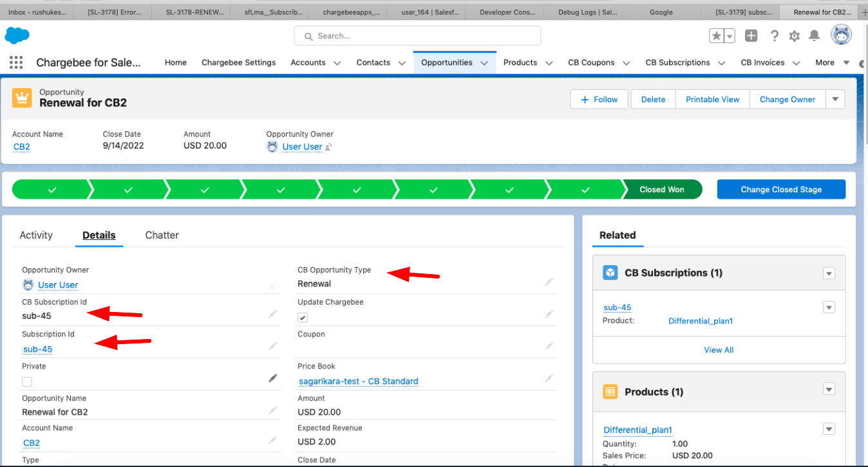This screenshot has width=868, height=467.
Task: View notifications bell icon
Action: 815,36
